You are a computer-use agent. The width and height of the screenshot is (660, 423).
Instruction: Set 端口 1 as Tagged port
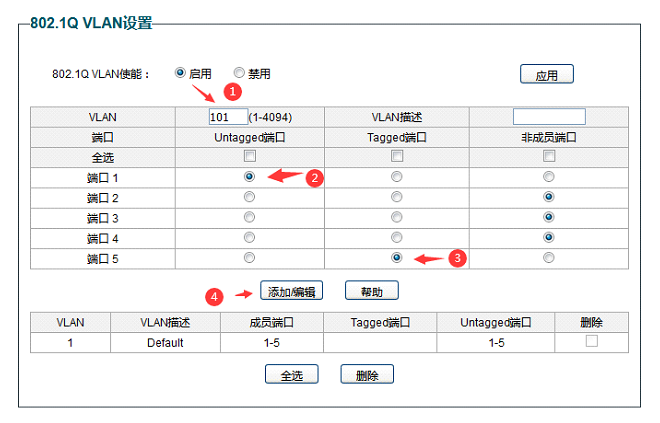tap(397, 176)
